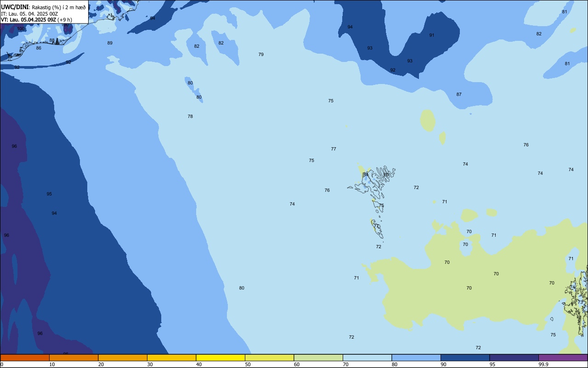Click the '40' legend tick label
This screenshot has height=368, width=588.
pos(199,364)
